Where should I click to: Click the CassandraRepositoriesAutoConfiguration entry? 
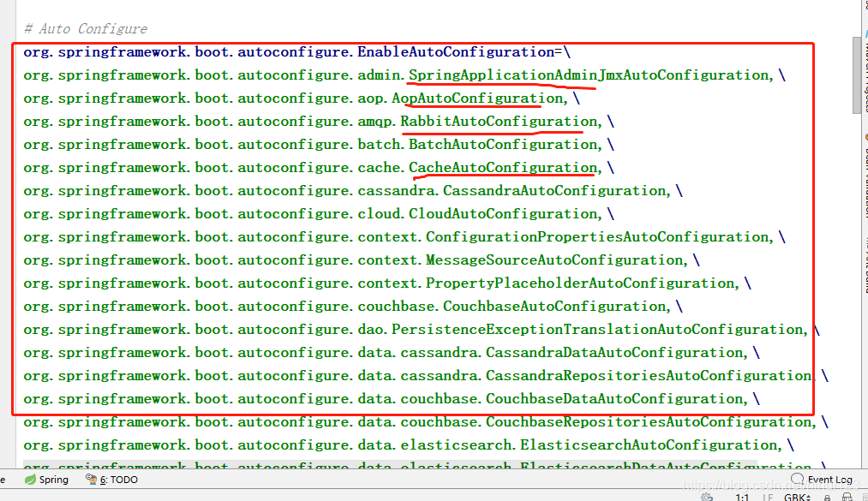(x=649, y=377)
